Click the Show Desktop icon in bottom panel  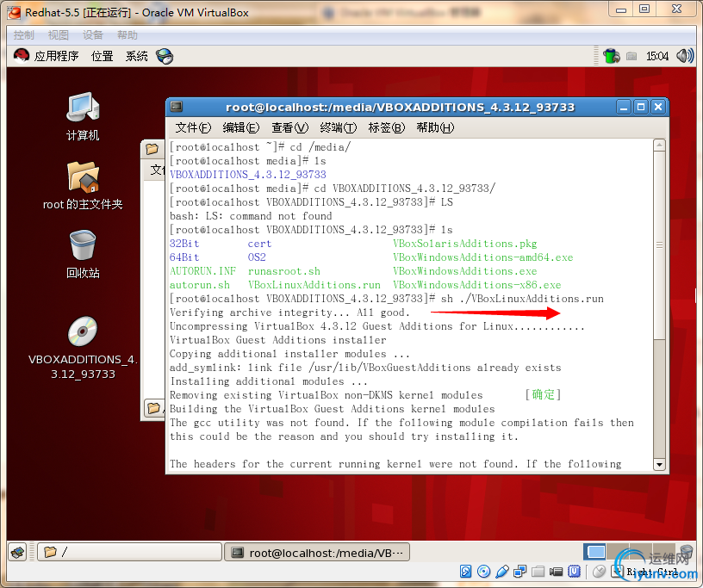(x=18, y=553)
